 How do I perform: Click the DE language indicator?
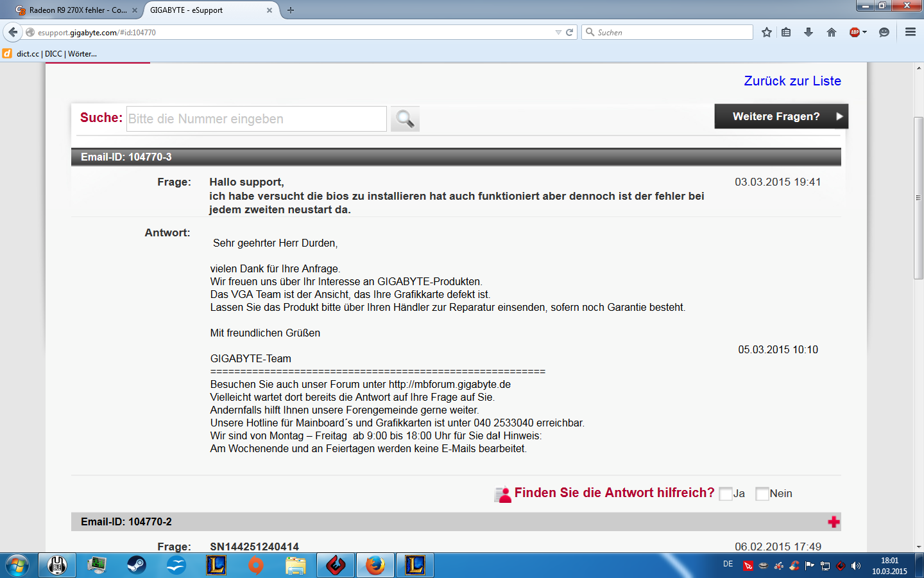click(728, 564)
